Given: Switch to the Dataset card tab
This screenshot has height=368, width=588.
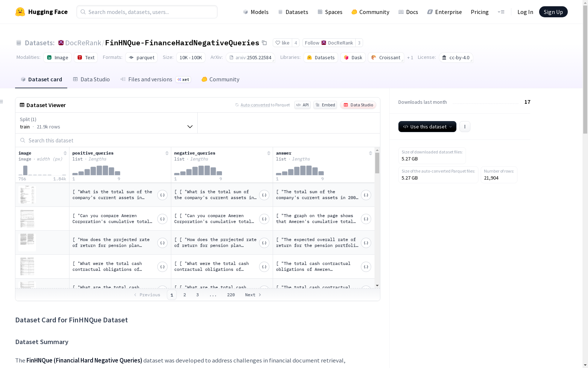Looking at the screenshot, I should pyautogui.click(x=41, y=79).
